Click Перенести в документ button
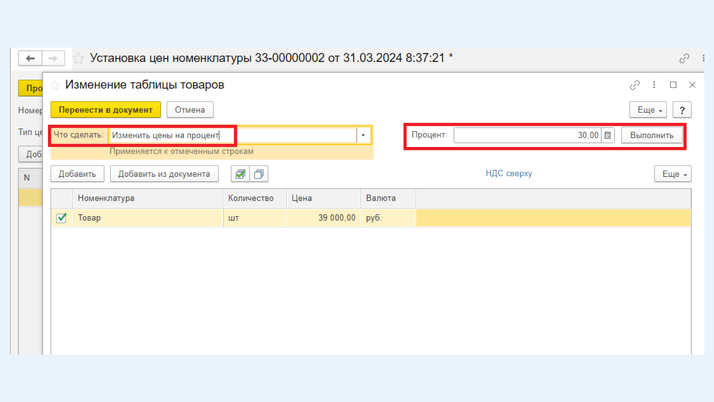 point(106,110)
